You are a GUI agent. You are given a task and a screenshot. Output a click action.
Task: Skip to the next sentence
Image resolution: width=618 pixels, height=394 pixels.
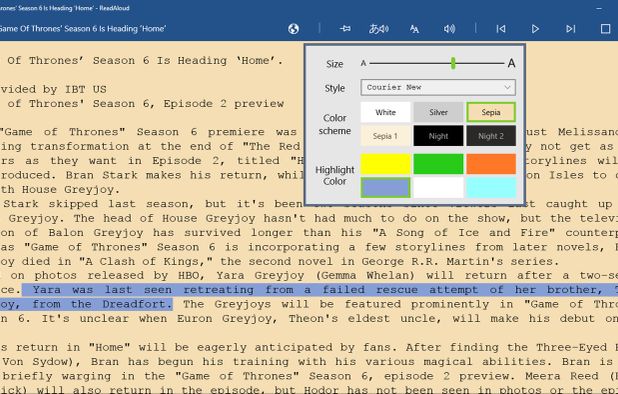[x=570, y=29]
